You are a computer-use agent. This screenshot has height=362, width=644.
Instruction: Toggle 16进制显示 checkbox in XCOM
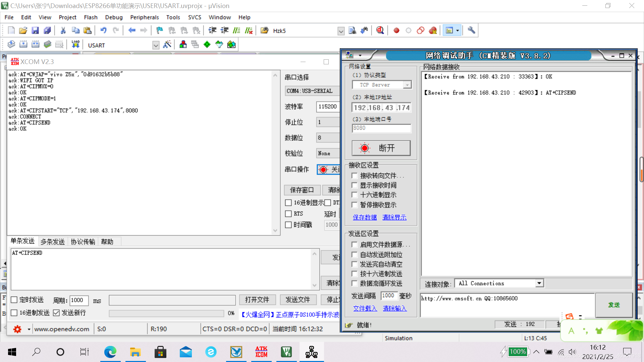288,203
